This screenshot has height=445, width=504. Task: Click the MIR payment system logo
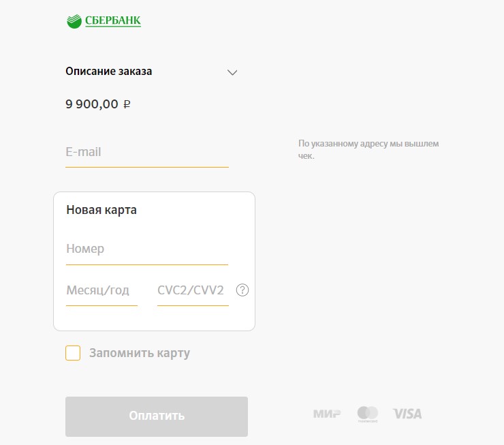coord(326,414)
